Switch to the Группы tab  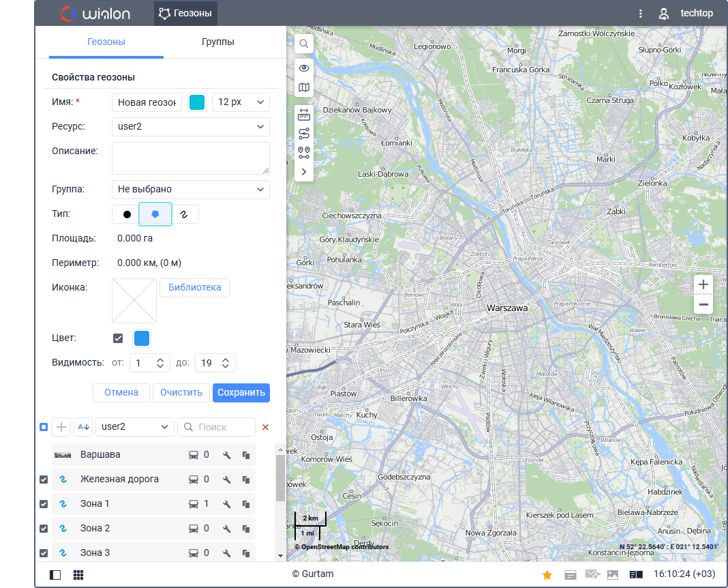point(218,42)
